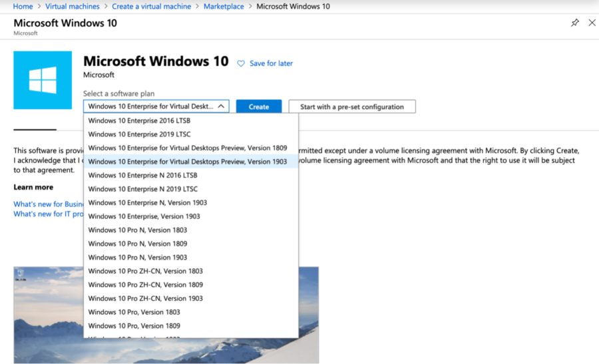This screenshot has width=599, height=364.
Task: Pick Windows 10 Pro, Version 1809
Action: pyautogui.click(x=191, y=326)
